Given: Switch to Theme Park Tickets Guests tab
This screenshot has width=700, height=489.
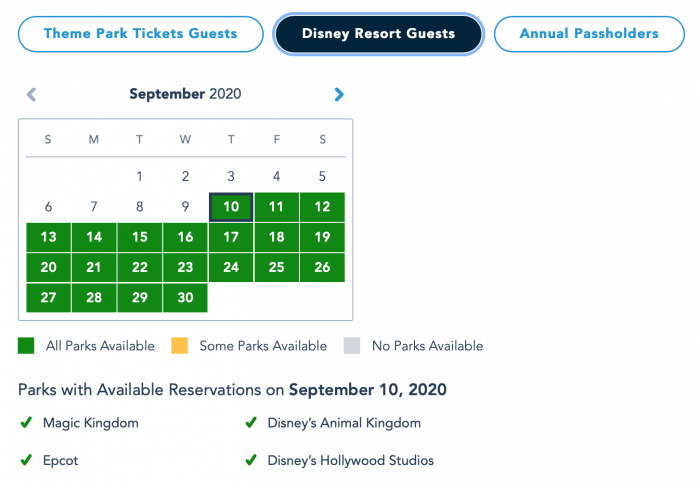Looking at the screenshot, I should [141, 34].
